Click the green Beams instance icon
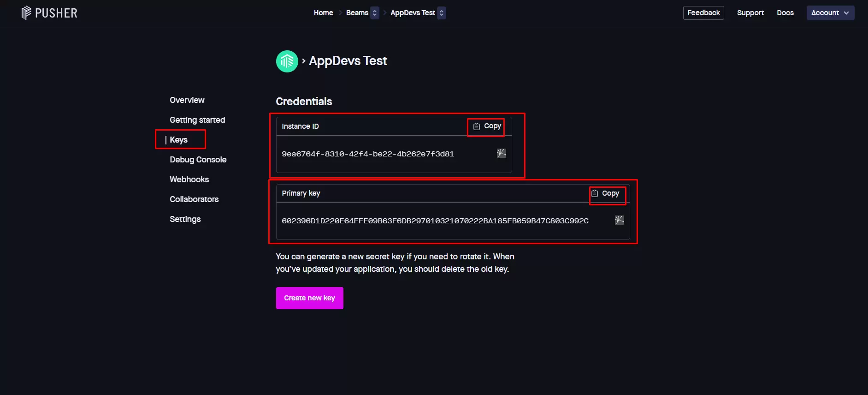The image size is (868, 395). pyautogui.click(x=287, y=61)
